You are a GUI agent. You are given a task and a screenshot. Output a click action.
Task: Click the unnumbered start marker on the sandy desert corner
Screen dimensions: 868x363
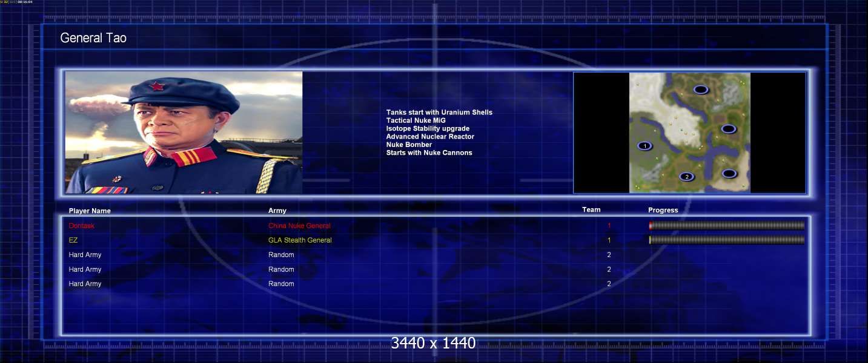click(729, 174)
